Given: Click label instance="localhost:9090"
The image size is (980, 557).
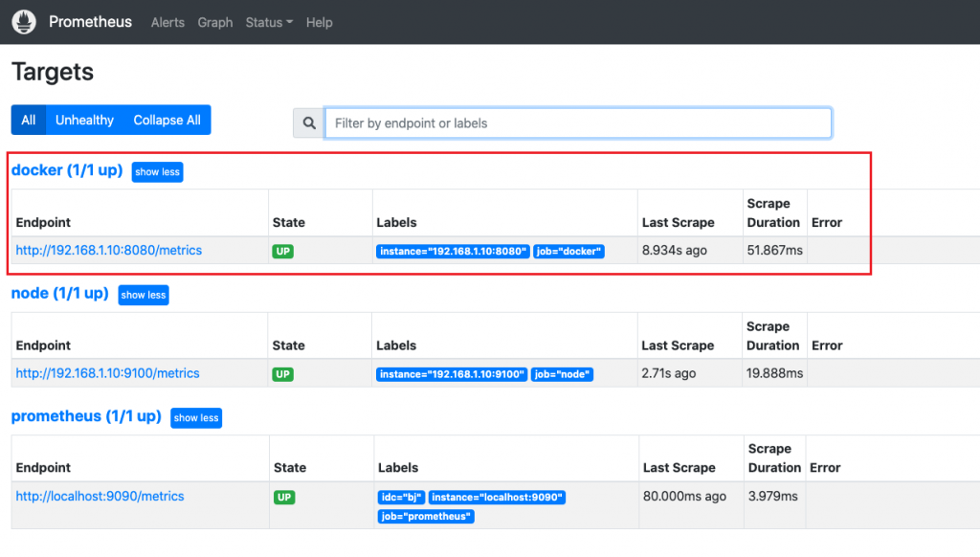Looking at the screenshot, I should point(497,498).
